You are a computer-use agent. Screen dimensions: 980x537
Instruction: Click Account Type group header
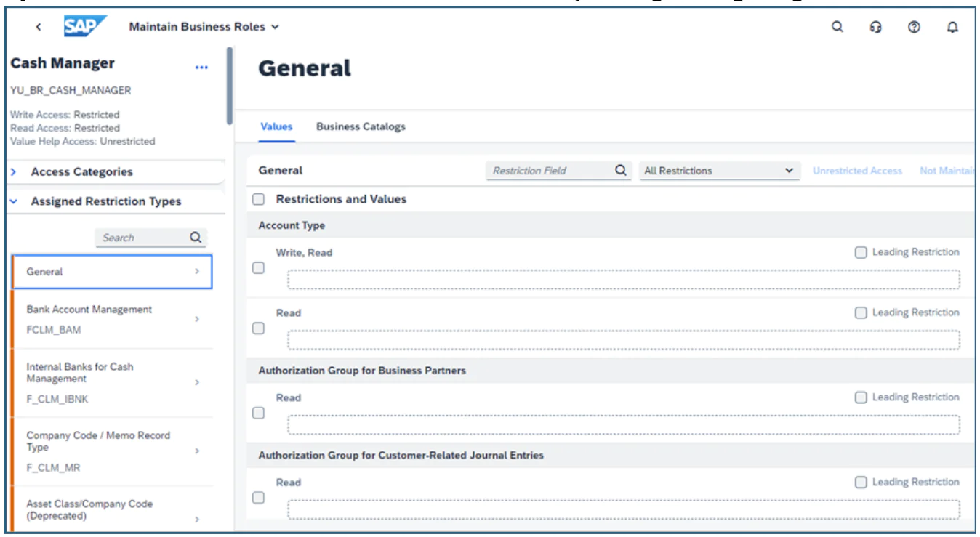(292, 225)
